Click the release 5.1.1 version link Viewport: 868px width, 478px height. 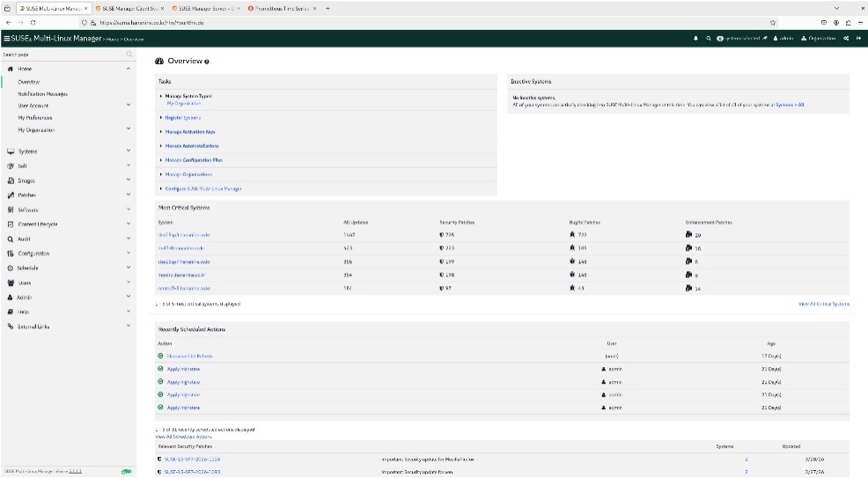click(x=75, y=471)
